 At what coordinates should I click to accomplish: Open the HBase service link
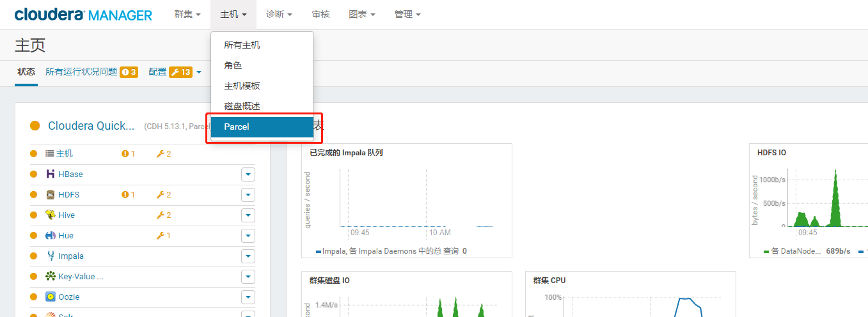70,174
